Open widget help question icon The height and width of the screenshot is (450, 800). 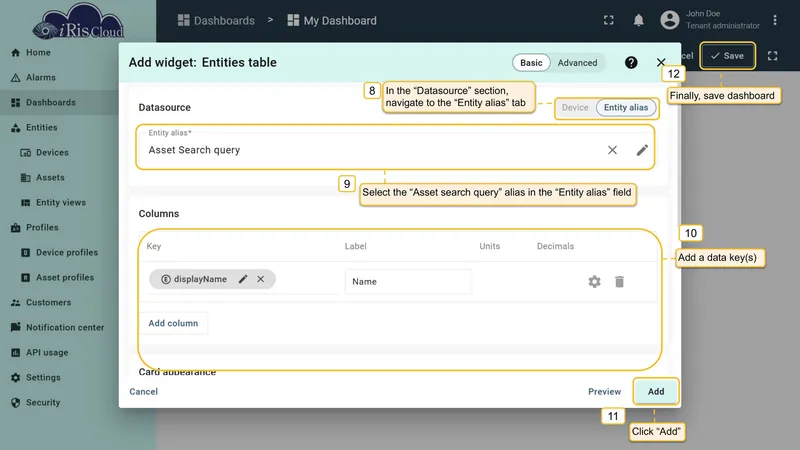coord(631,62)
